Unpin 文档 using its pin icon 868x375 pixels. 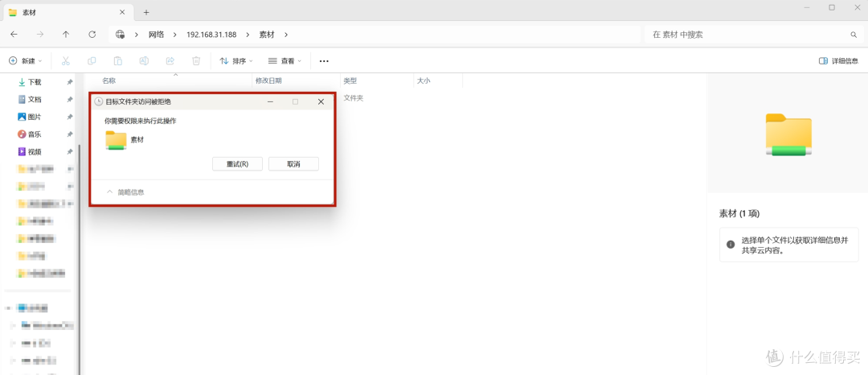70,100
